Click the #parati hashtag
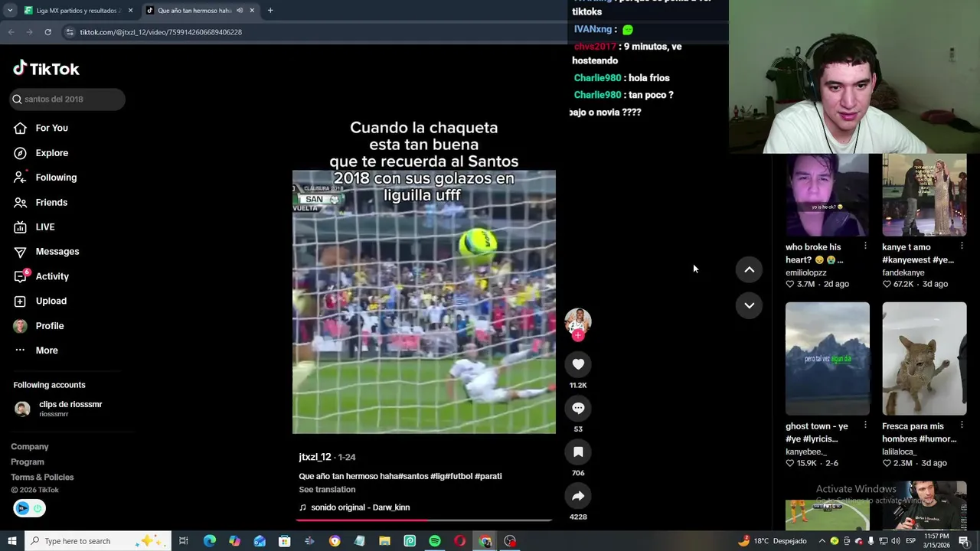This screenshot has width=980, height=551. [x=488, y=476]
